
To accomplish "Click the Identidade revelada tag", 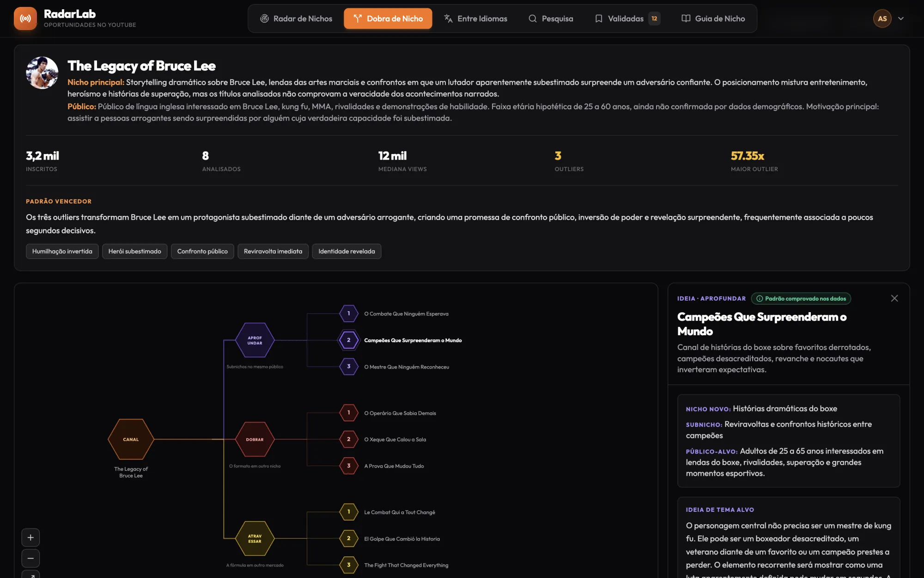I will (346, 251).
